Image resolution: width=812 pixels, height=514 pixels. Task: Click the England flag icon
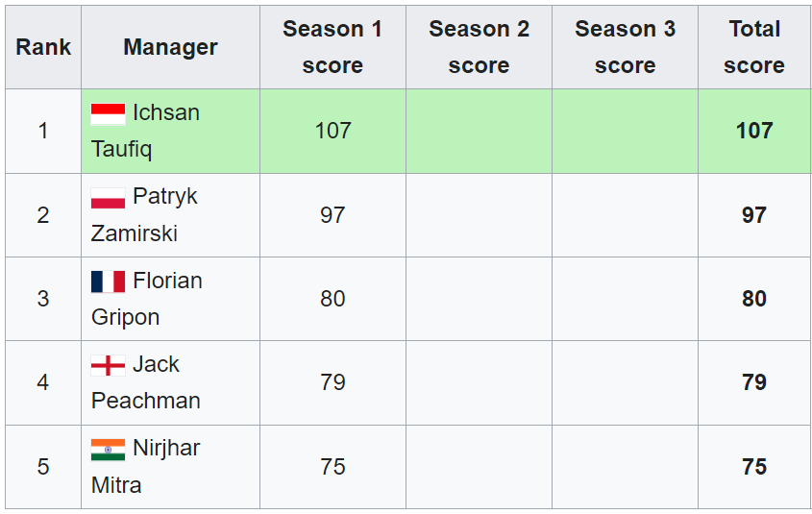pos(108,365)
